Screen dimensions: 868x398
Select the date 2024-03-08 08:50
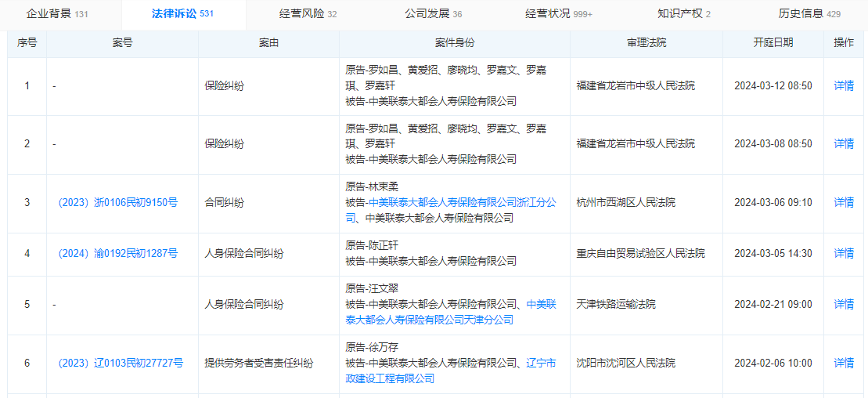pyautogui.click(x=773, y=144)
